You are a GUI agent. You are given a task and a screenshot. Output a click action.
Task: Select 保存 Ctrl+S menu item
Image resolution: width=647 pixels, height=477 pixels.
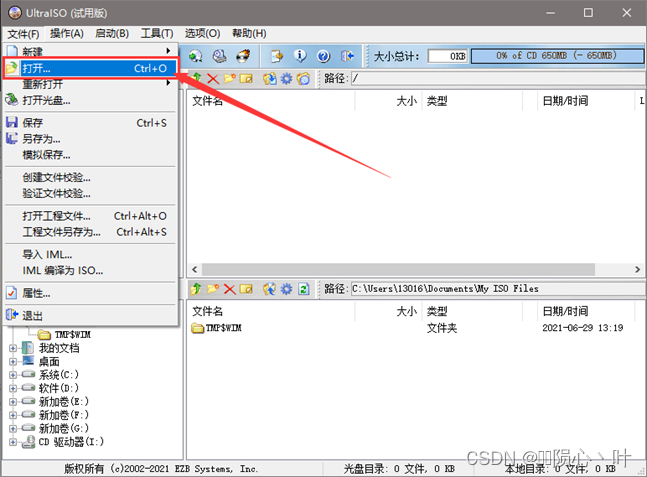[91, 123]
